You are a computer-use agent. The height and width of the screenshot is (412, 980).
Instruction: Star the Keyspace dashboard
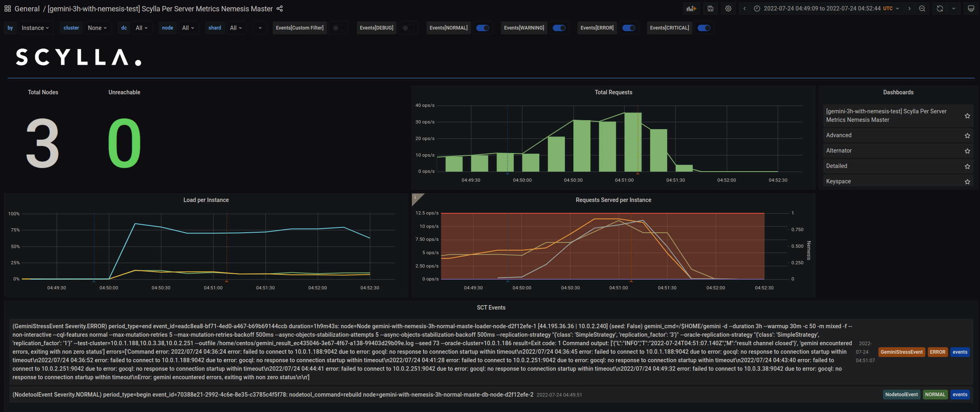[x=967, y=182]
